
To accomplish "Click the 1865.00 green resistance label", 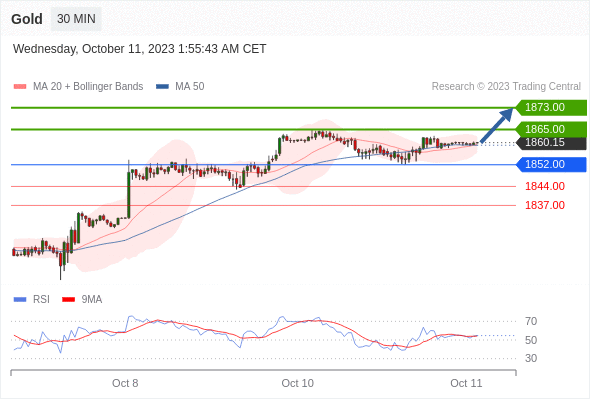I will click(x=551, y=129).
